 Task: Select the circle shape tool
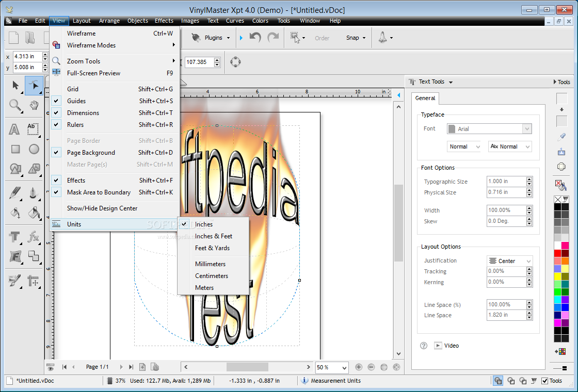point(34,149)
